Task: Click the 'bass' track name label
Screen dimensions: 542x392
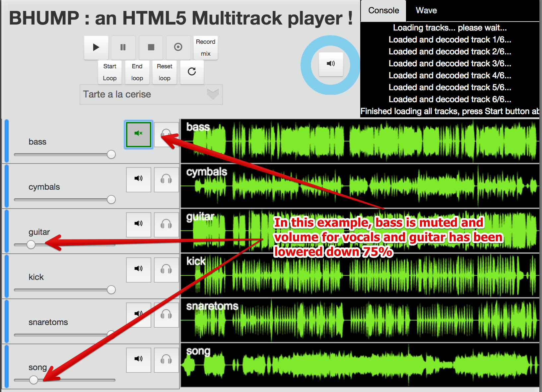Action: pyautogui.click(x=37, y=142)
